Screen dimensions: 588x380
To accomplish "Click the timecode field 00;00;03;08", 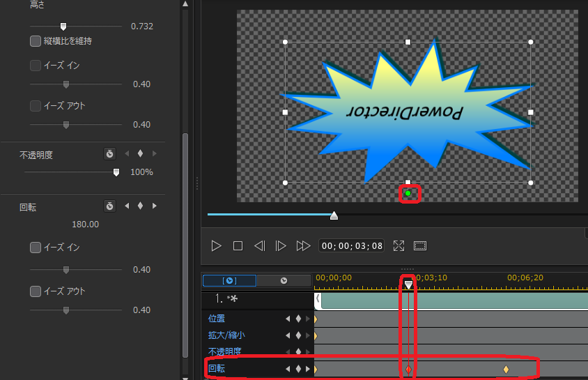I will coord(352,246).
